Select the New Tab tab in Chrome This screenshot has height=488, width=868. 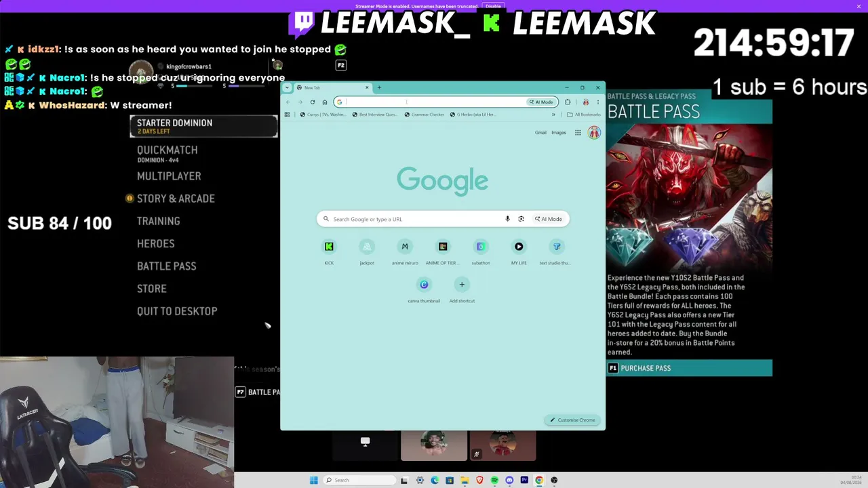point(334,87)
